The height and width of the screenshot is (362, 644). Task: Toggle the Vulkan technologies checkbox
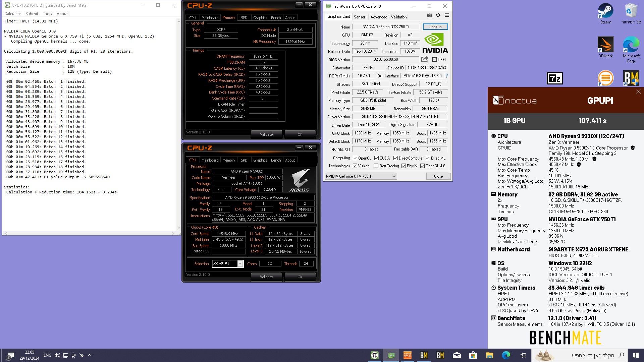(x=355, y=166)
